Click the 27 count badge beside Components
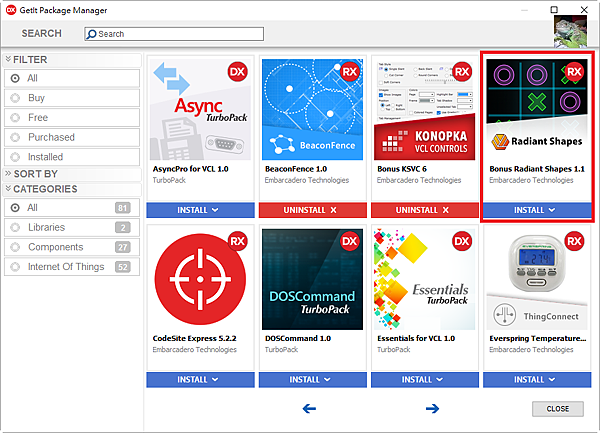The image size is (600, 433). tap(122, 247)
